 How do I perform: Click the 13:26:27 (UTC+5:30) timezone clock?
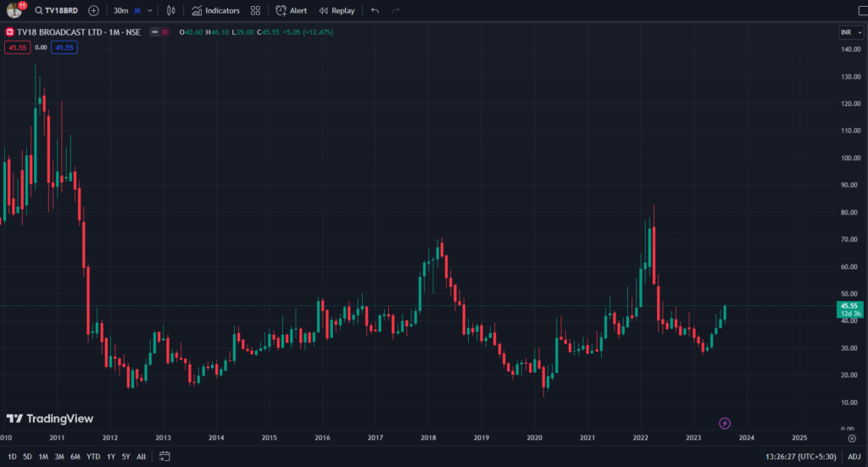(800, 457)
